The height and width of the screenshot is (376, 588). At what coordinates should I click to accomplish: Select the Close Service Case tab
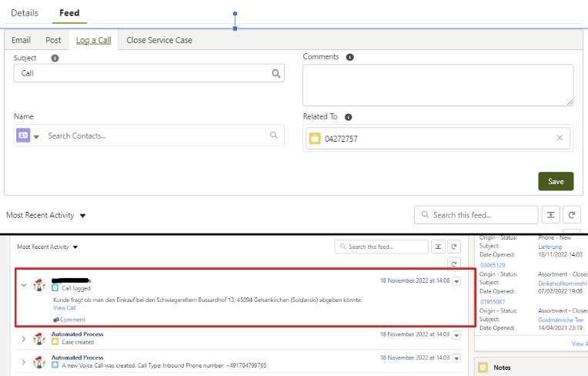click(x=159, y=40)
